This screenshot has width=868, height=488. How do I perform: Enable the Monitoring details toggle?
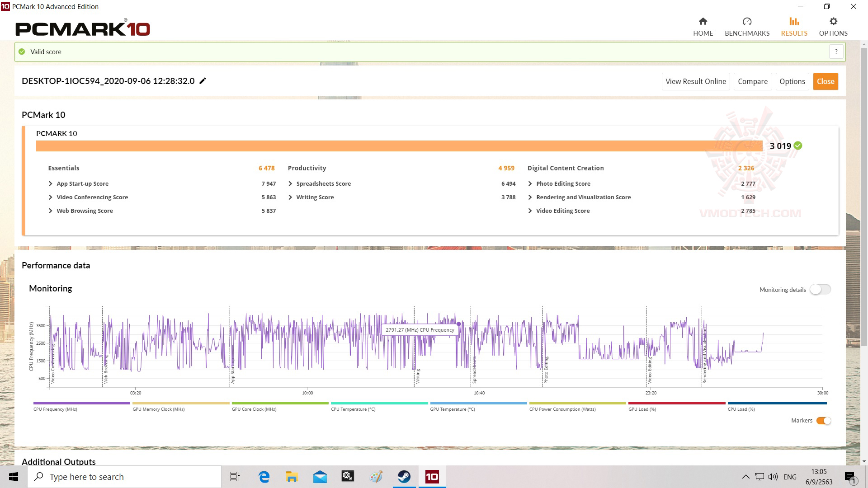[x=820, y=290]
